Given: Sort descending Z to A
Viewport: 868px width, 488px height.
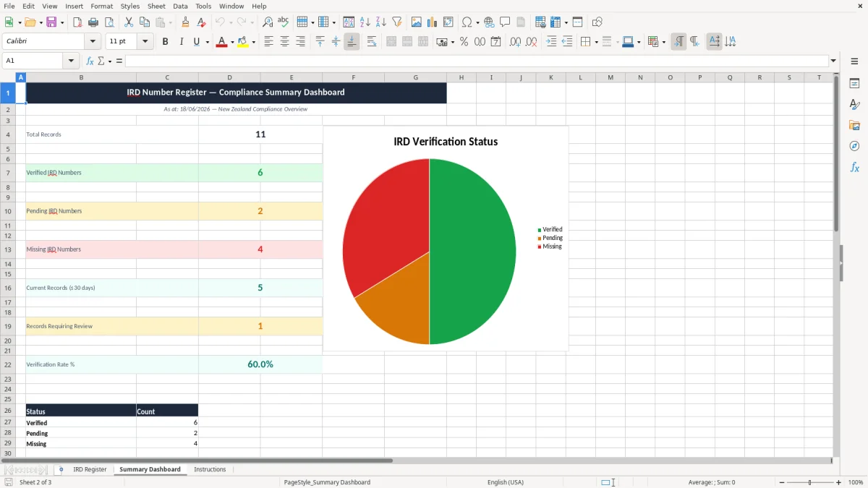Looking at the screenshot, I should 381,22.
